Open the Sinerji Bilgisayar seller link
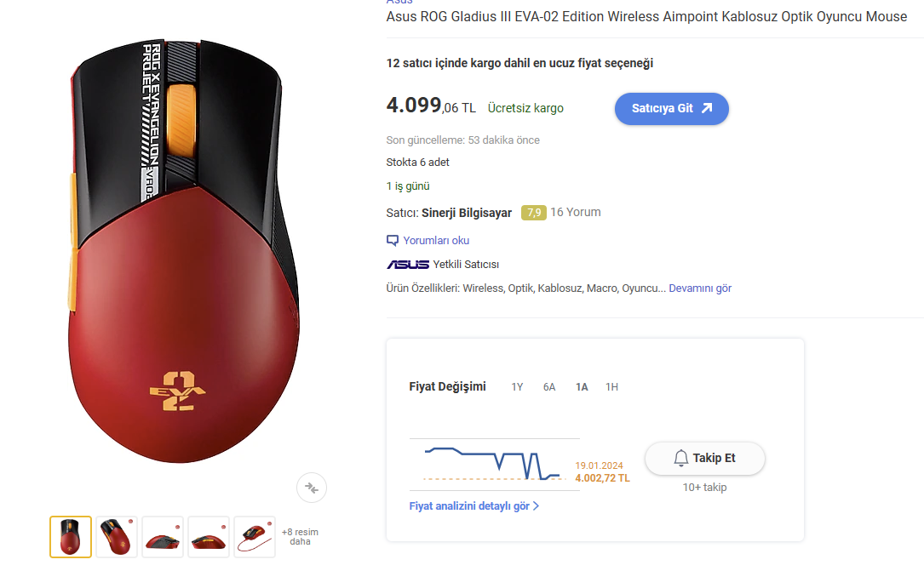The width and height of the screenshot is (924, 571). pos(467,213)
